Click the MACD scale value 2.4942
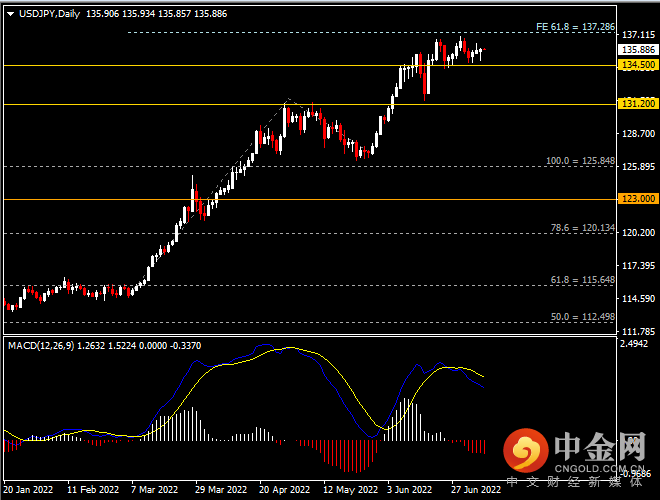 click(x=634, y=344)
